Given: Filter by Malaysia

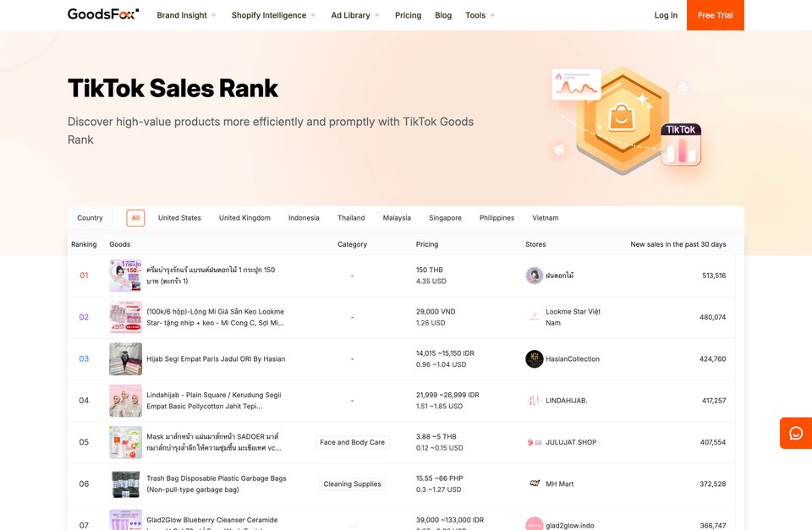Looking at the screenshot, I should 397,218.
